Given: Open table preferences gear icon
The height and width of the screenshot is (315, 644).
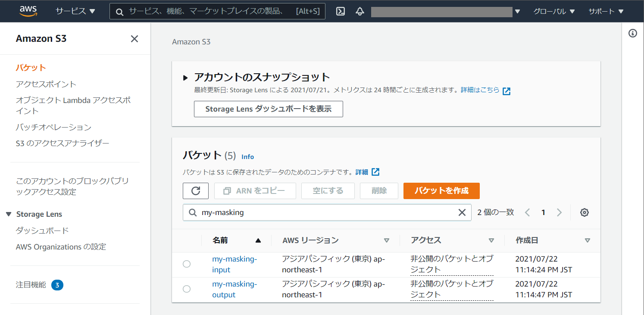Looking at the screenshot, I should coord(585,212).
